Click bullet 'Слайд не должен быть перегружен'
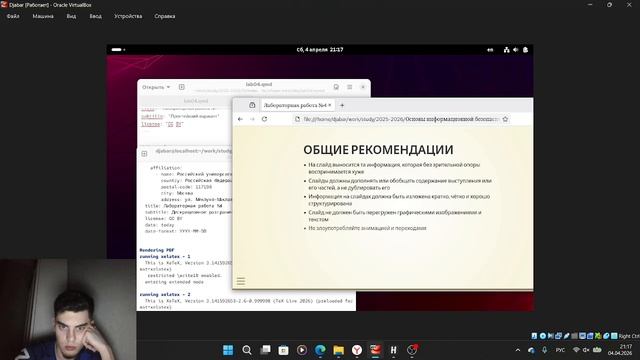640x360 pixels. point(395,216)
